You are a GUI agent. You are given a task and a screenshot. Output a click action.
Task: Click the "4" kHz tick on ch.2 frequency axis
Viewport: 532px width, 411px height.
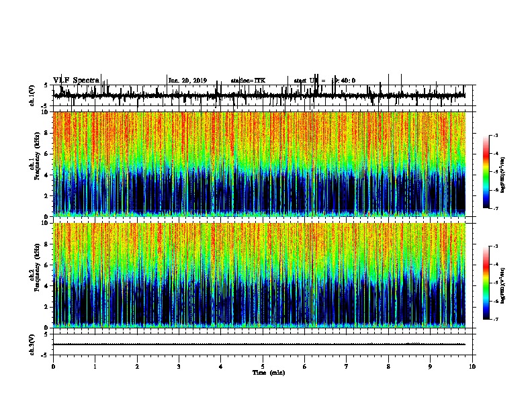(x=47, y=286)
